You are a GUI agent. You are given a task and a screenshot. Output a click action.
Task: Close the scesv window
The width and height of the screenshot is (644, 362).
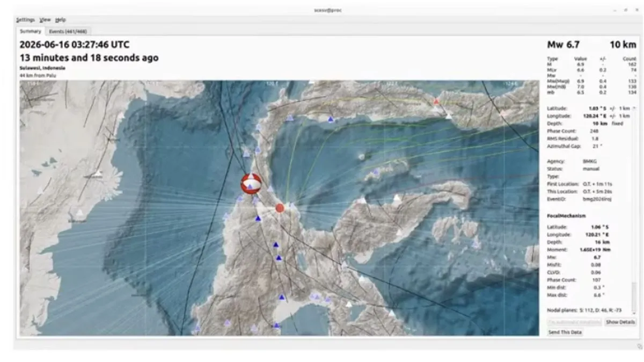[x=637, y=10]
